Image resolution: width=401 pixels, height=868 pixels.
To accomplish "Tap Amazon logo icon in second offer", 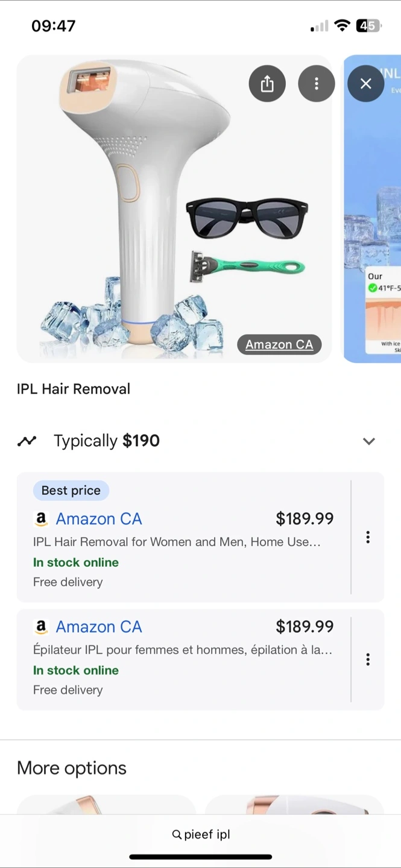I will [41, 627].
